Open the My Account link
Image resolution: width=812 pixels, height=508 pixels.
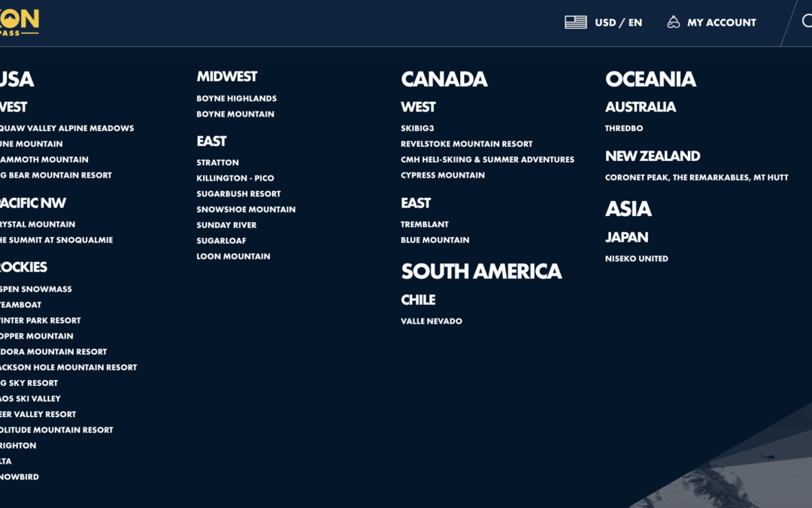coord(712,23)
